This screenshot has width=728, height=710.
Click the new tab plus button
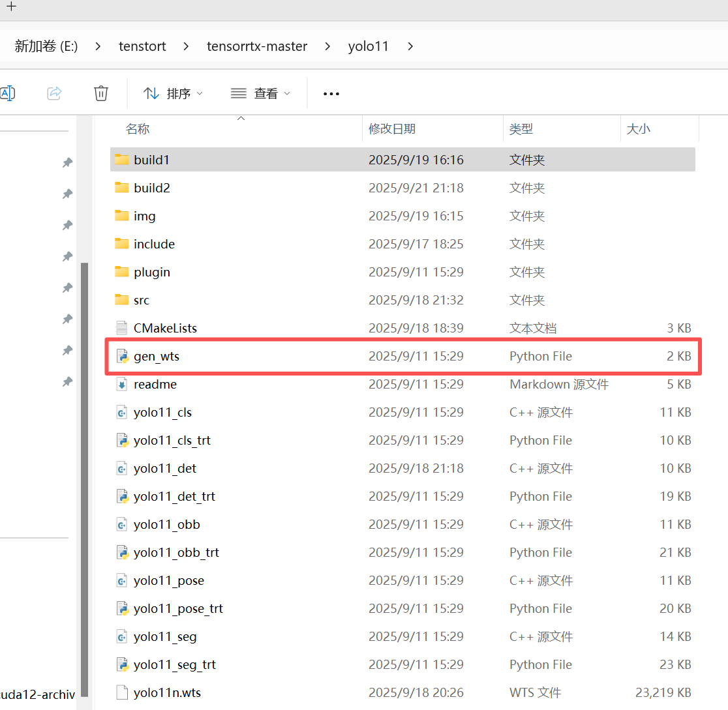(x=11, y=7)
